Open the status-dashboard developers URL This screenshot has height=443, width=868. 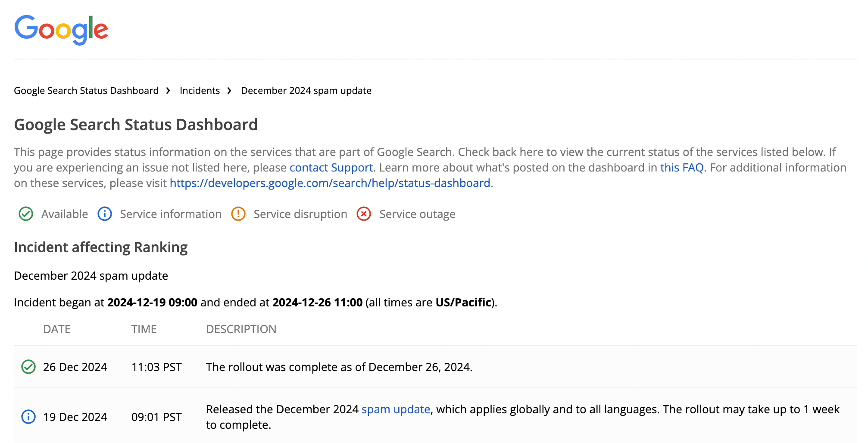pyautogui.click(x=330, y=183)
